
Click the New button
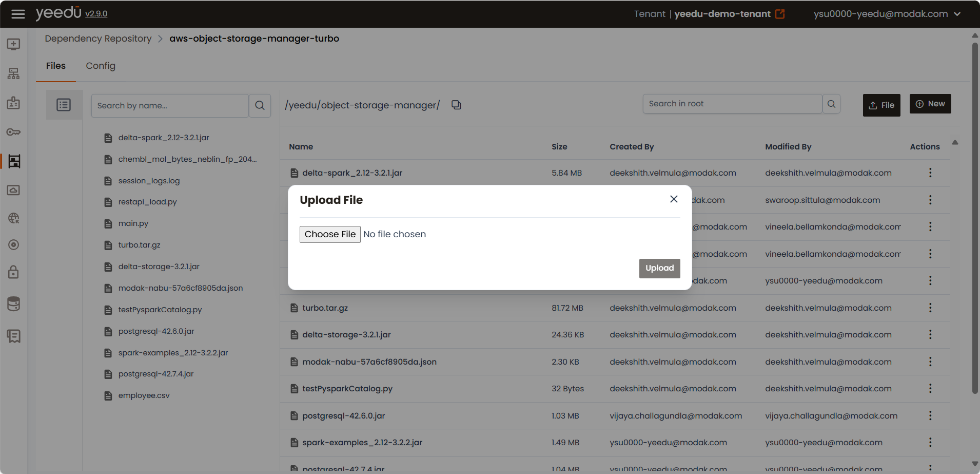pyautogui.click(x=930, y=104)
